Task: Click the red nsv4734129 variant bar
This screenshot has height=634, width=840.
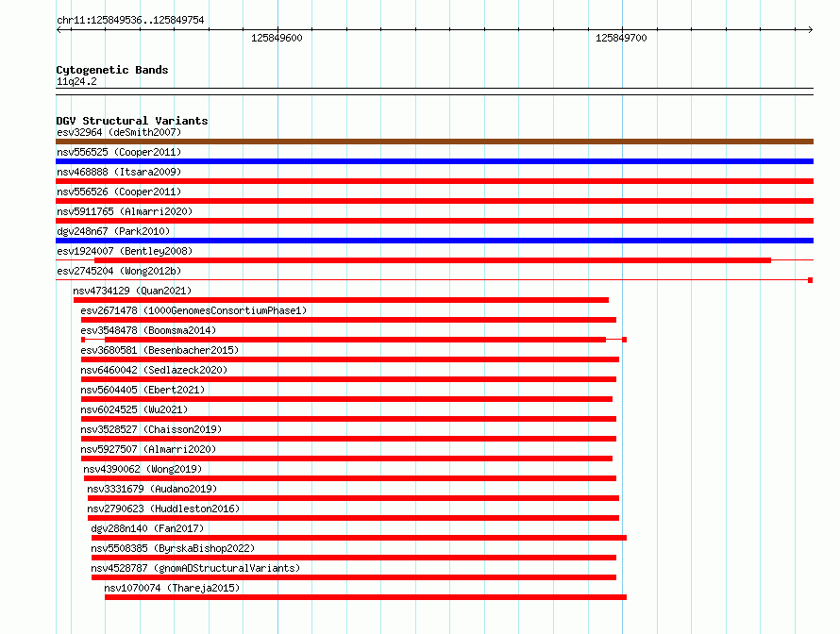Action: [x=342, y=300]
